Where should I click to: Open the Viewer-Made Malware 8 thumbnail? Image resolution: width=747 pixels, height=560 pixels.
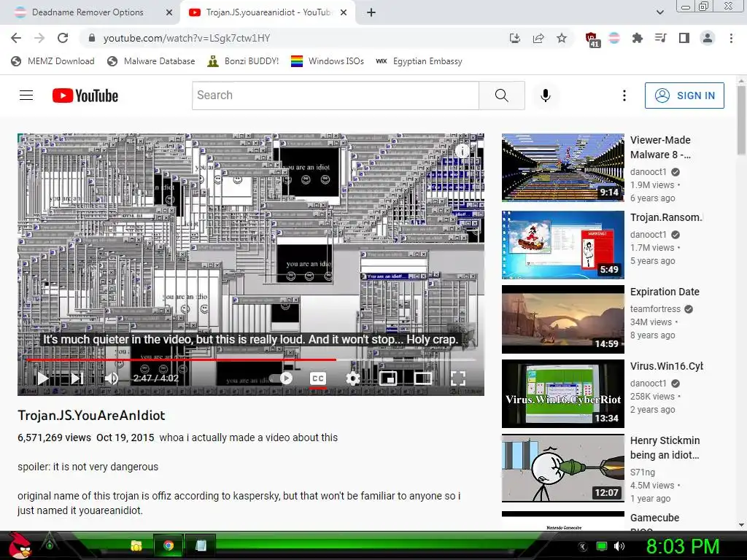tap(562, 167)
